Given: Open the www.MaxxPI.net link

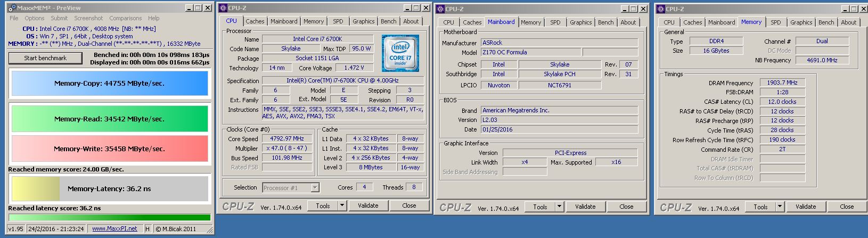Looking at the screenshot, I should click(114, 228).
